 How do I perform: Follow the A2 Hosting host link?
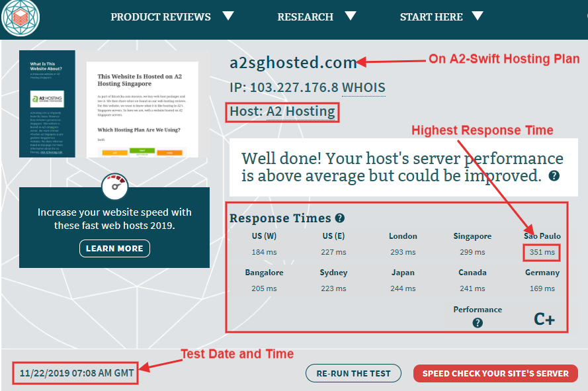pos(300,112)
